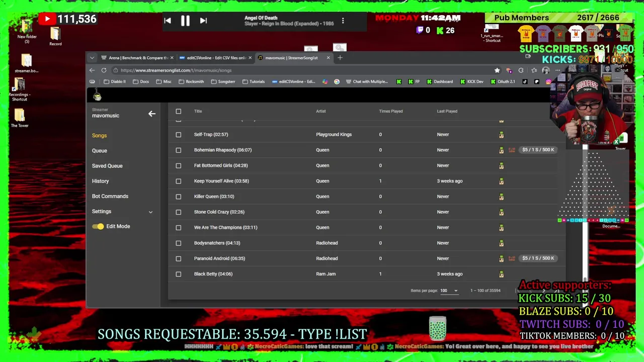Click the song icon on Bodysnatchers row
This screenshot has width=644, height=362.
point(501,243)
